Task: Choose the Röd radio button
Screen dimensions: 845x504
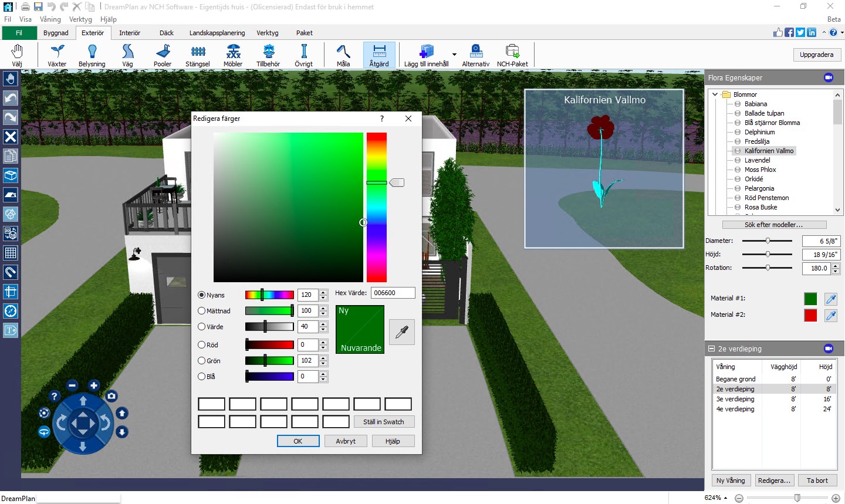Action: click(201, 345)
